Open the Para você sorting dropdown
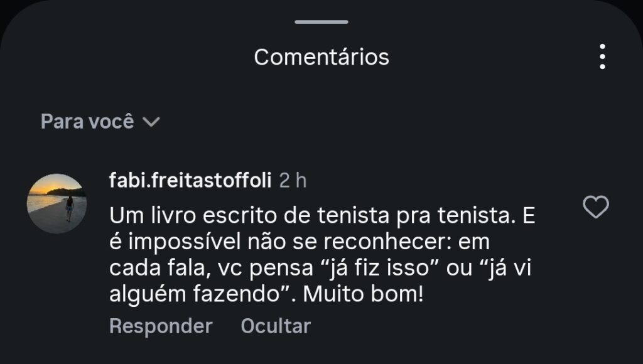 point(100,121)
